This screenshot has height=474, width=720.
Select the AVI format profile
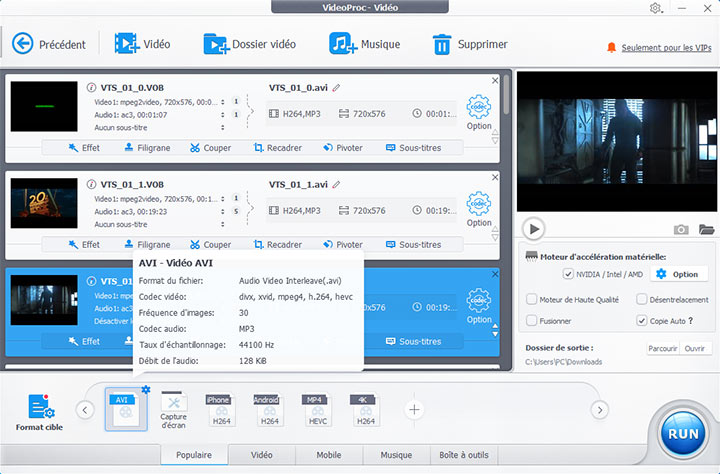(126, 410)
